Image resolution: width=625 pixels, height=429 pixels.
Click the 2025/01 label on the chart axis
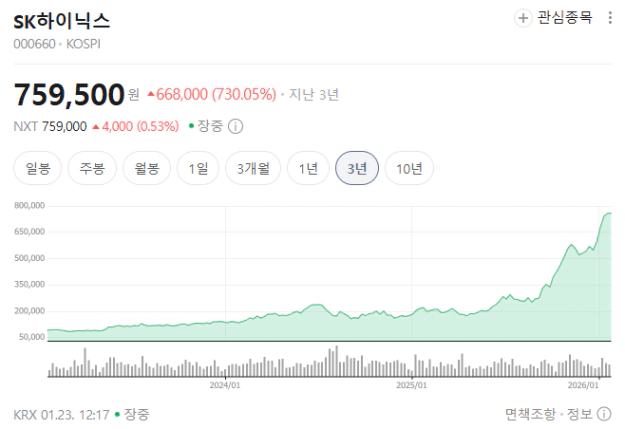click(411, 384)
